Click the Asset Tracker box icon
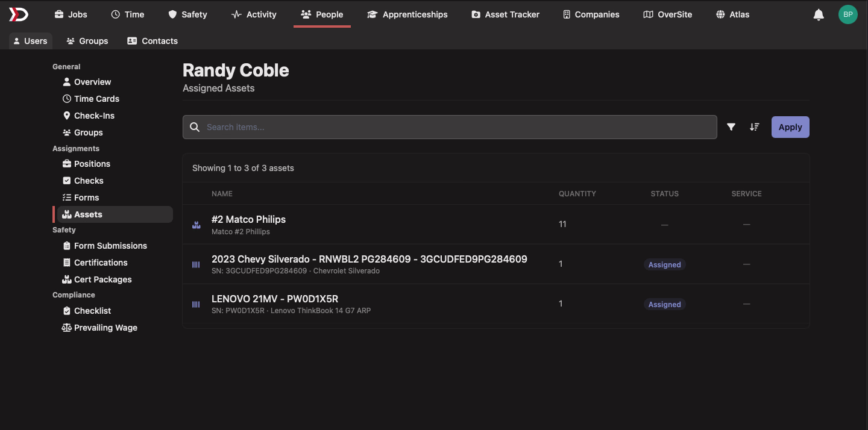 click(x=476, y=14)
